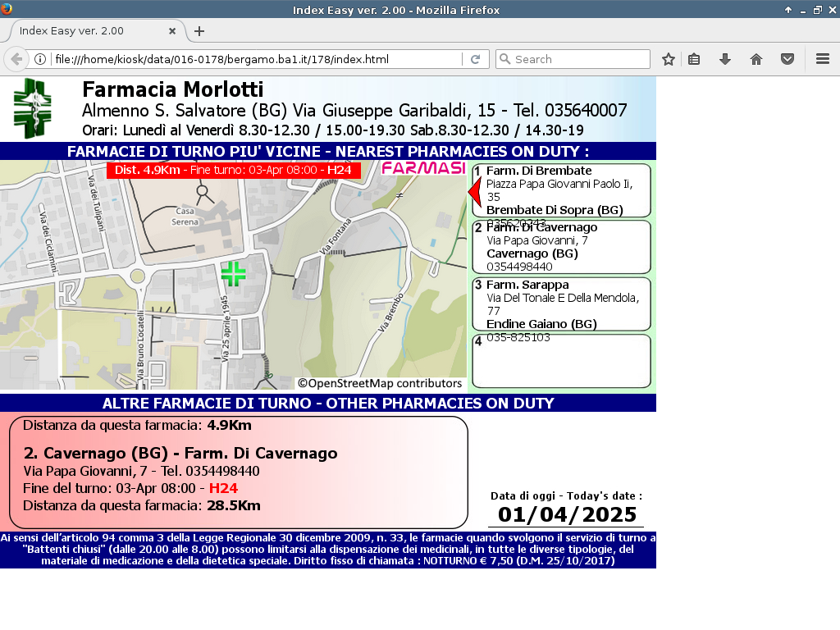Image resolution: width=840 pixels, height=630 pixels.
Task: Select Farm. Sarappa pharmacy entry
Action: click(x=562, y=304)
